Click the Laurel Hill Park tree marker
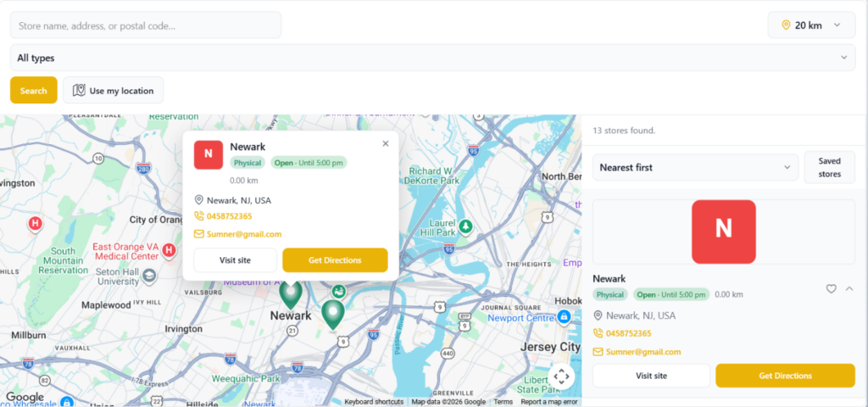 pyautogui.click(x=466, y=226)
